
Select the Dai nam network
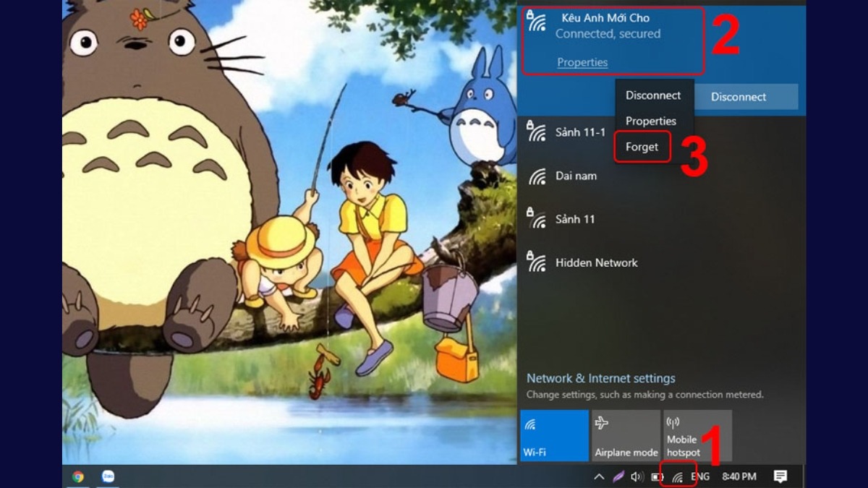tap(662, 176)
